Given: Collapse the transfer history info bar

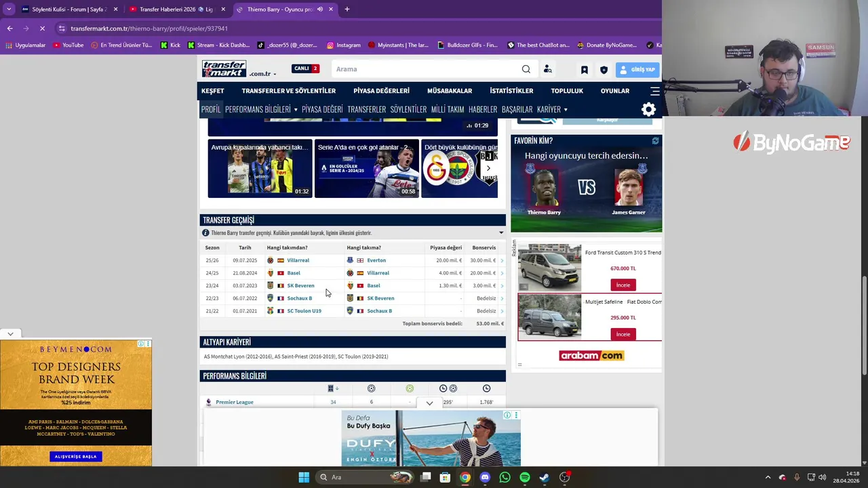Looking at the screenshot, I should pos(501,232).
